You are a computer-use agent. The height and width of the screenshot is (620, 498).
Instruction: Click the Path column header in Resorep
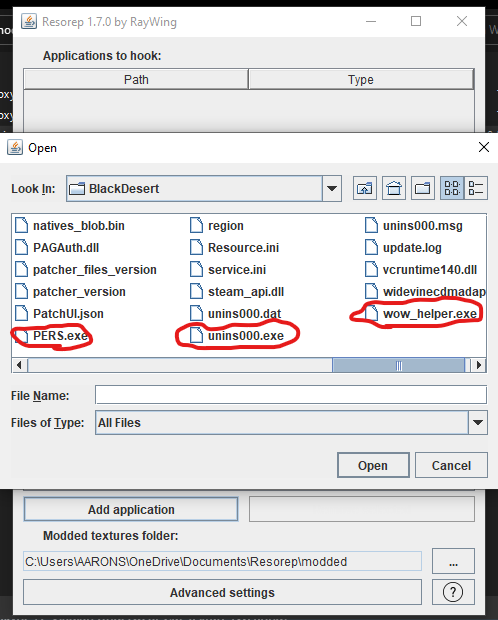(136, 79)
